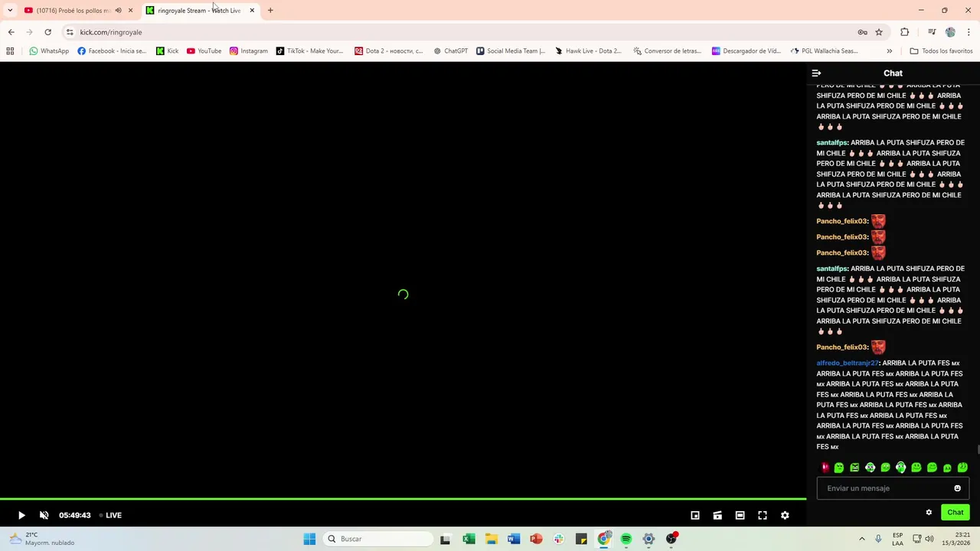Image resolution: width=980 pixels, height=551 pixels.
Task: Open clip creation icon in player
Action: pos(717,515)
